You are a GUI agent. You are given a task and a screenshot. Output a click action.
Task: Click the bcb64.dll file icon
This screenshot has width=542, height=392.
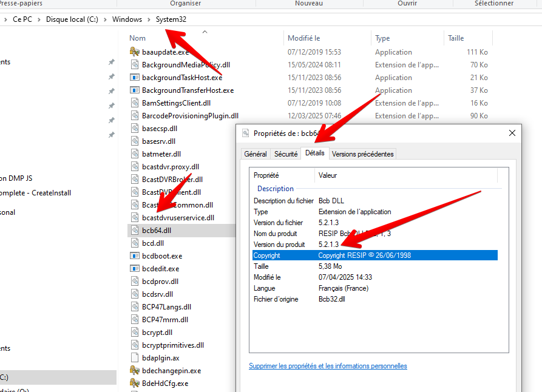coord(135,230)
